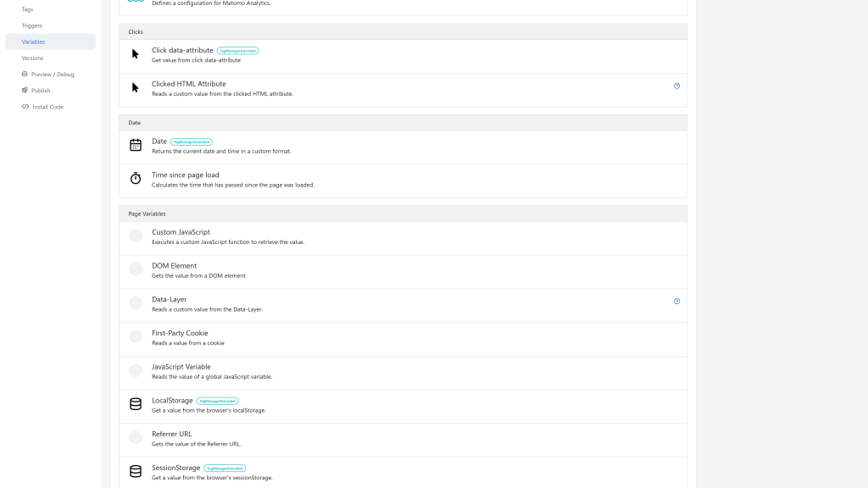
Task: Select First-Party Cookie variable type
Action: point(403,339)
